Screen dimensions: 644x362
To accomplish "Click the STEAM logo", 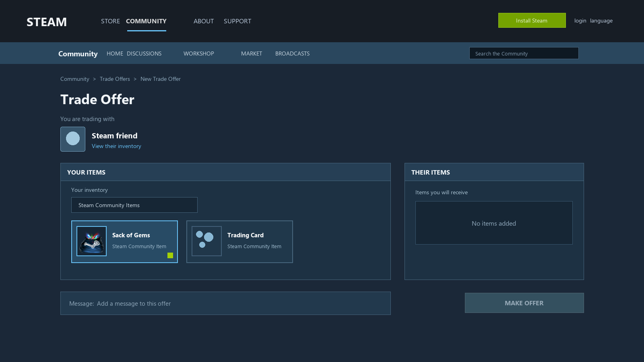I will pos(47,22).
